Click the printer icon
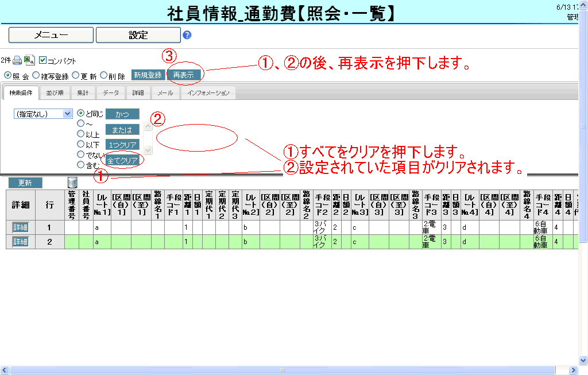588x375 pixels. click(x=17, y=60)
